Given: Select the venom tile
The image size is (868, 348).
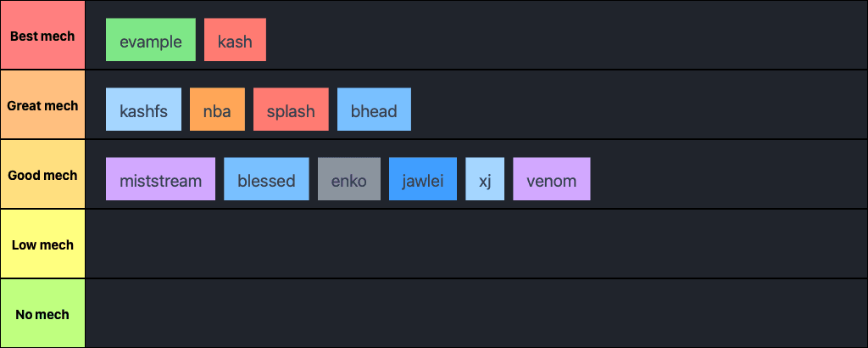Looking at the screenshot, I should coord(551,179).
